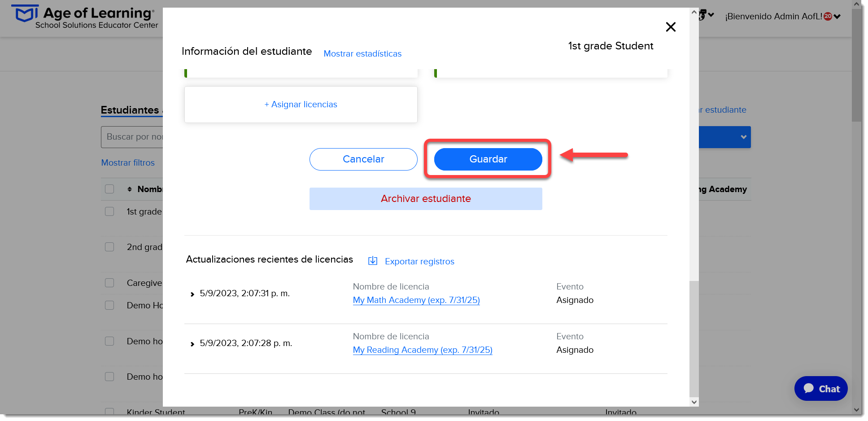This screenshot has width=868, height=421.
Task: Expand the 2:07:31 p. m. log entry
Action: pos(192,294)
